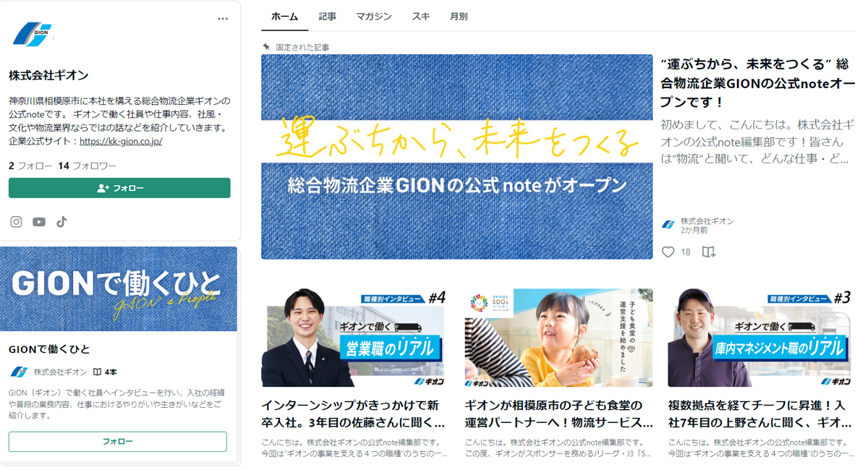
Task: Follow the GIONで働くひと magazine
Action: [x=118, y=441]
